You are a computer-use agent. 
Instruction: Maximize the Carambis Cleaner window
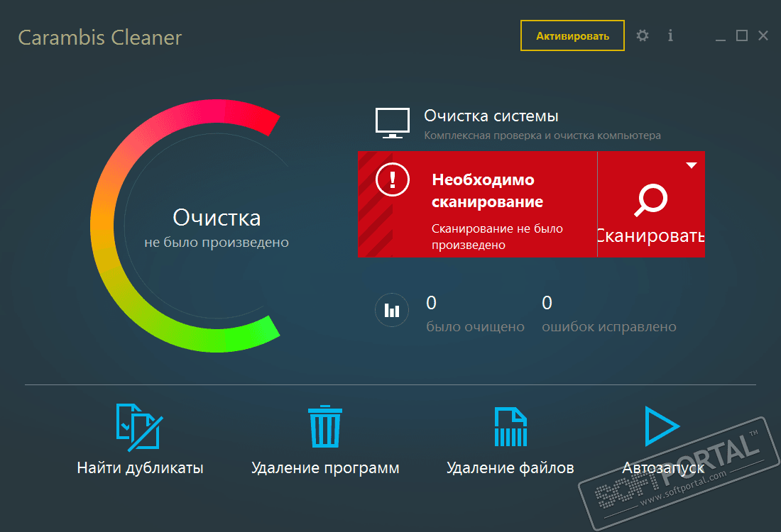pyautogui.click(x=742, y=36)
